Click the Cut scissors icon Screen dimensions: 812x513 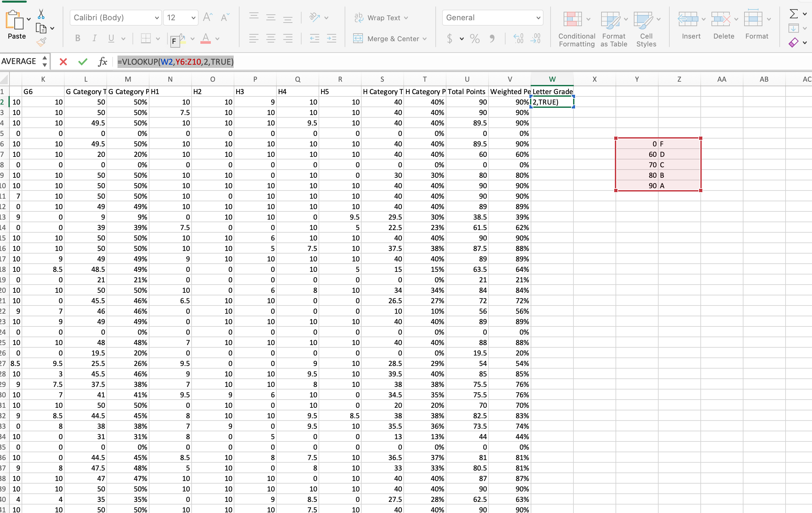[x=41, y=14]
